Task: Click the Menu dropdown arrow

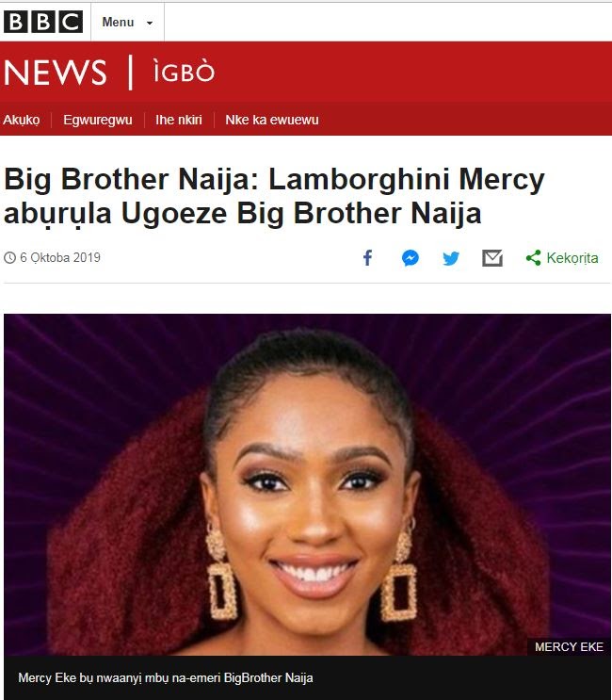Action: (x=150, y=23)
